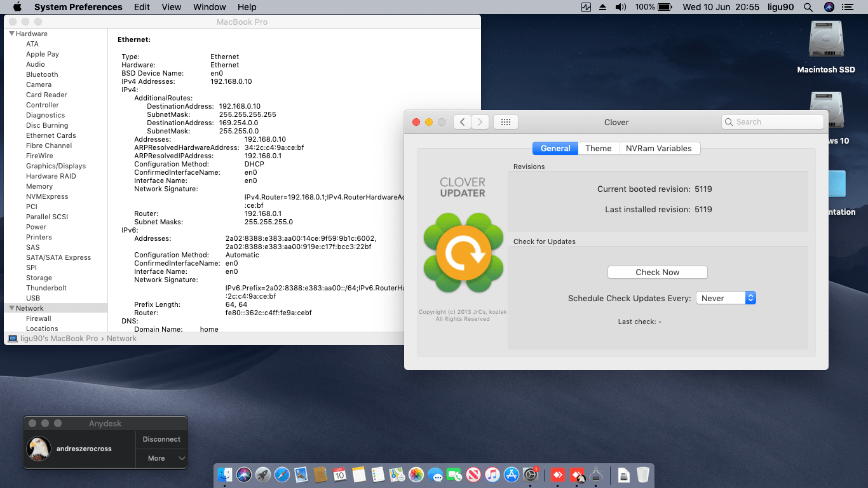
Task: Select USB in the Hardware list
Action: [33, 298]
